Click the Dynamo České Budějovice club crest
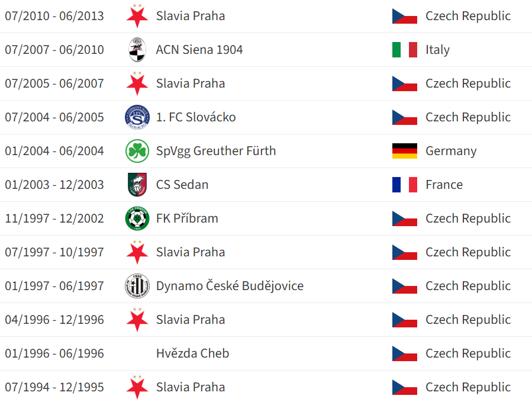532x402 pixels. pos(137,286)
